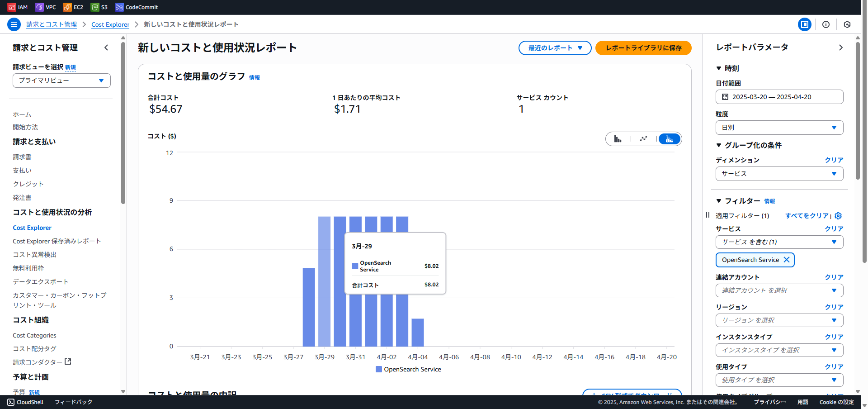This screenshot has height=409, width=868.
Task: Toggle the report parameters panel icon
Action: click(x=805, y=24)
